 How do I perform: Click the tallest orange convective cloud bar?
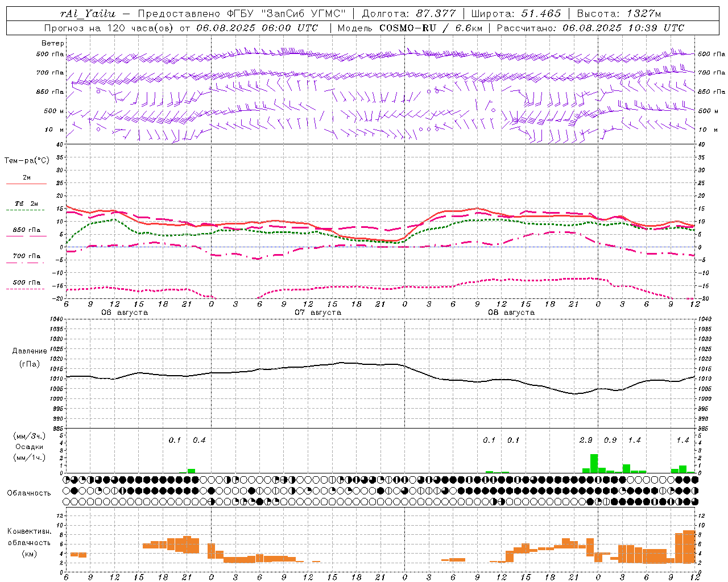(689, 546)
